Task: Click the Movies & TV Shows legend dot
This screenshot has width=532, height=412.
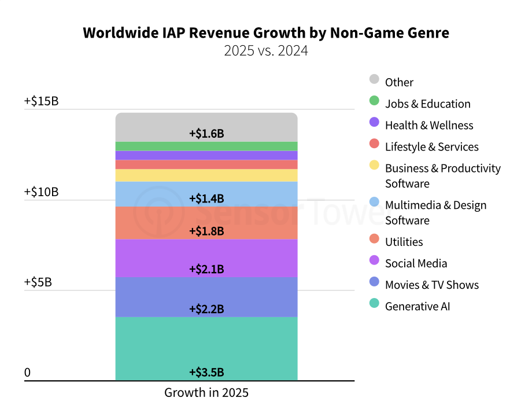Action: click(x=374, y=282)
